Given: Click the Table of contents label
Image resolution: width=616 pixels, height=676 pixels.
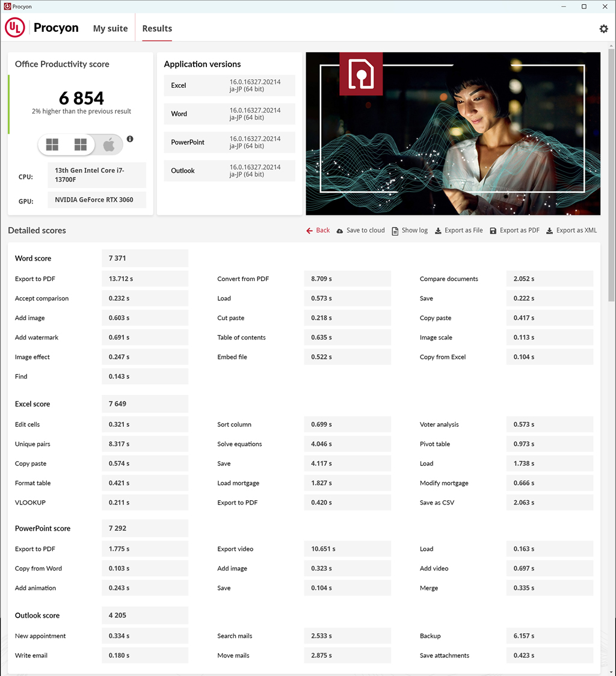Looking at the screenshot, I should [x=241, y=338].
